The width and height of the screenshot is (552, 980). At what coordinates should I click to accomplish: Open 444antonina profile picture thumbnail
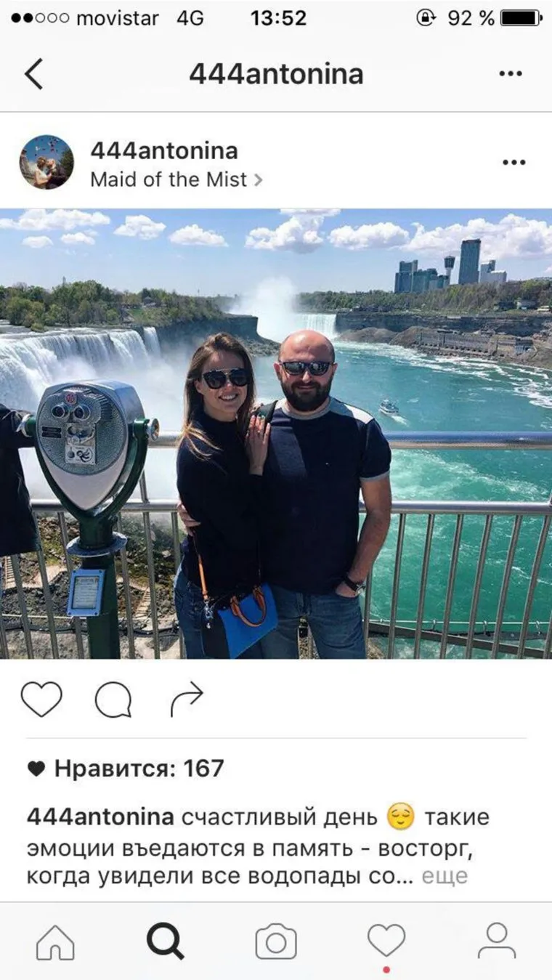(x=46, y=162)
